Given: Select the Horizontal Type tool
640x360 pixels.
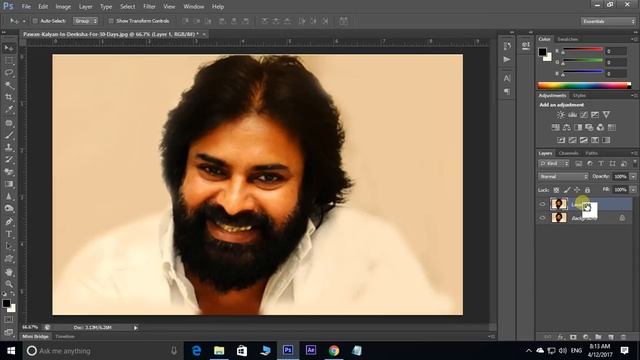Looking at the screenshot, I should coord(9,234).
